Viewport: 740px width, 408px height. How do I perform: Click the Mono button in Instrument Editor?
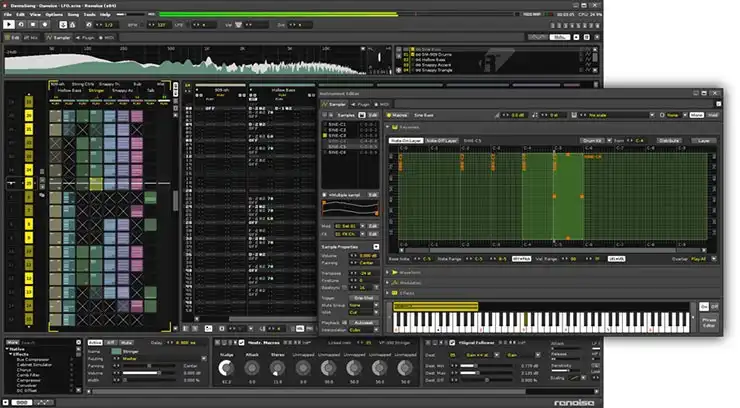click(697, 115)
